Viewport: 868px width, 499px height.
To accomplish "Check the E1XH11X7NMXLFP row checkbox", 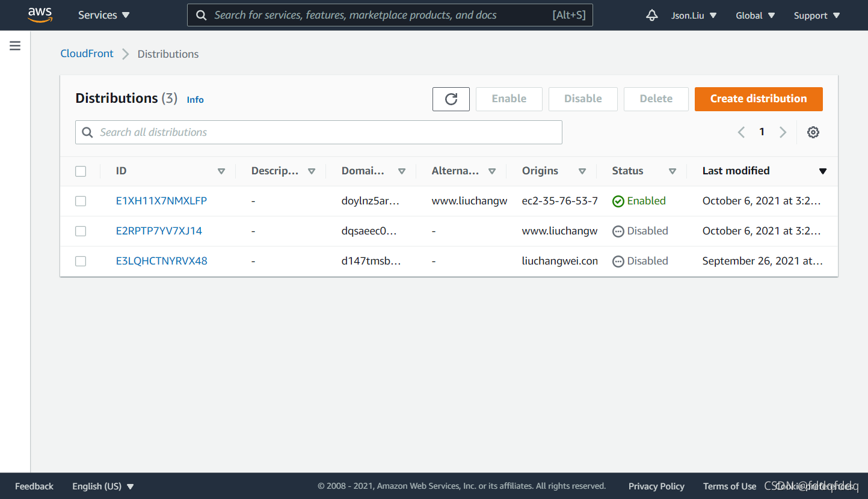I will [81, 201].
